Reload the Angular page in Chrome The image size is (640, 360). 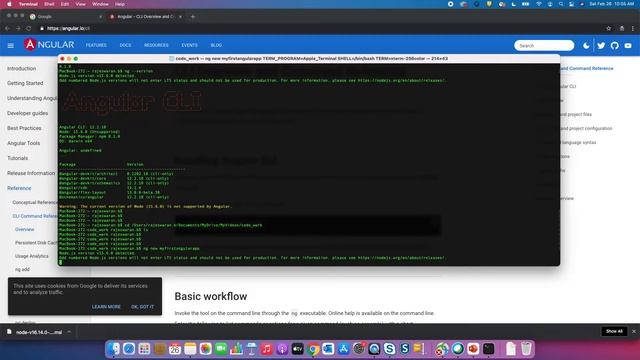point(29,28)
